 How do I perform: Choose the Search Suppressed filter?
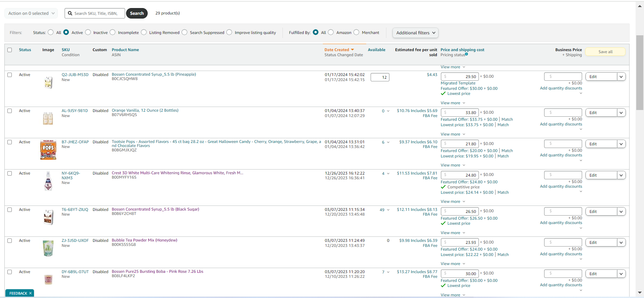coord(185,32)
